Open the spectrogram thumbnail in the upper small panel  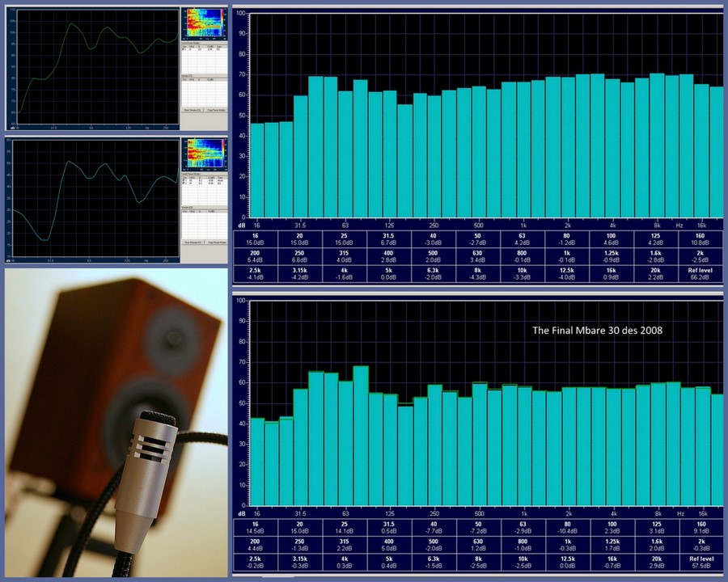coord(205,23)
